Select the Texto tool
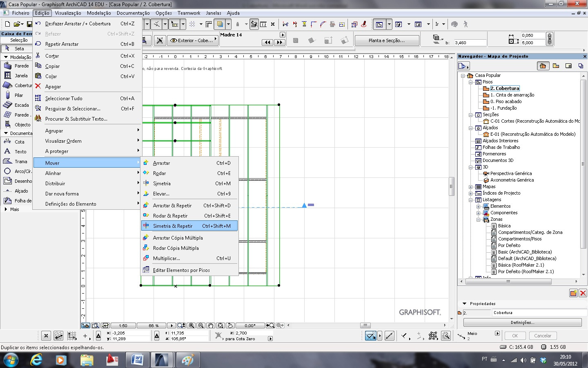The image size is (588, 368). pyautogui.click(x=17, y=151)
